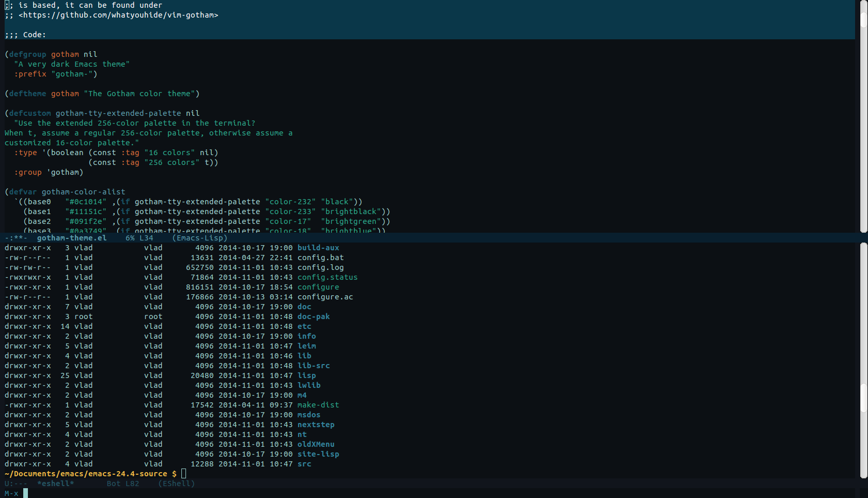Click the site-lisp directory name
868x498 pixels.
point(318,454)
